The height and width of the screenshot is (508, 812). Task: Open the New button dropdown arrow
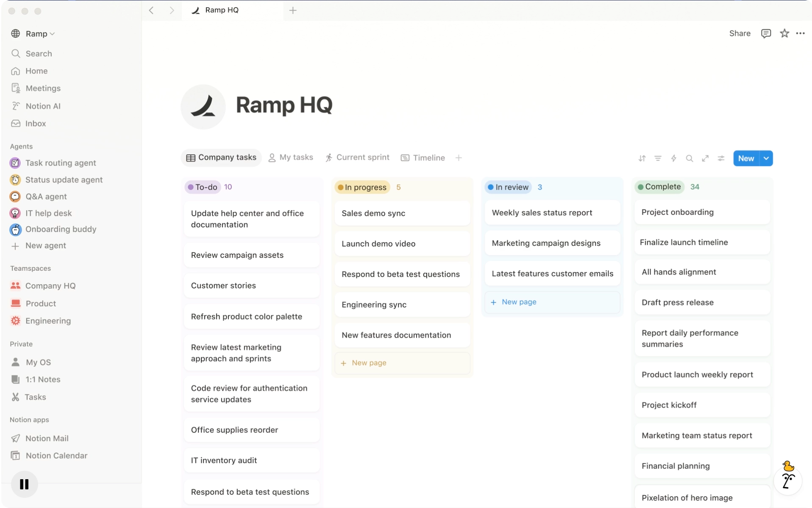click(x=766, y=158)
